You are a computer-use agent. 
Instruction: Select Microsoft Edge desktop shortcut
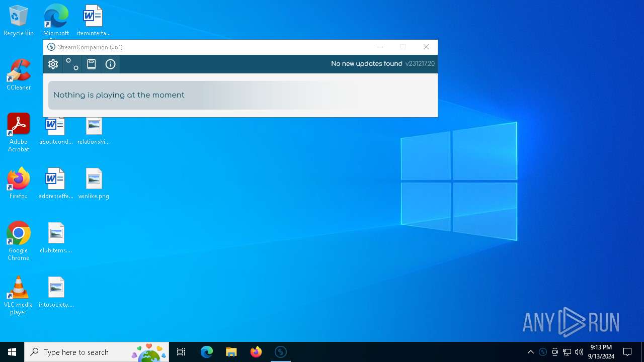56,21
